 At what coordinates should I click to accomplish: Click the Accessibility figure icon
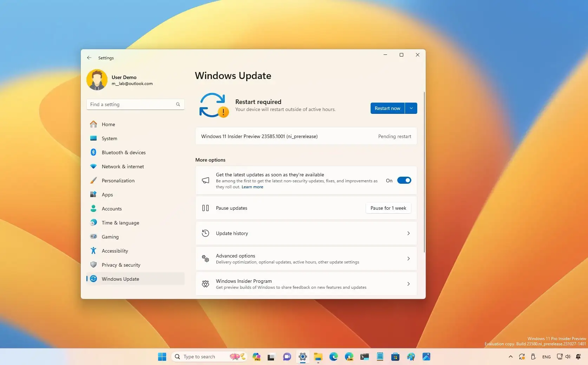coord(93,250)
